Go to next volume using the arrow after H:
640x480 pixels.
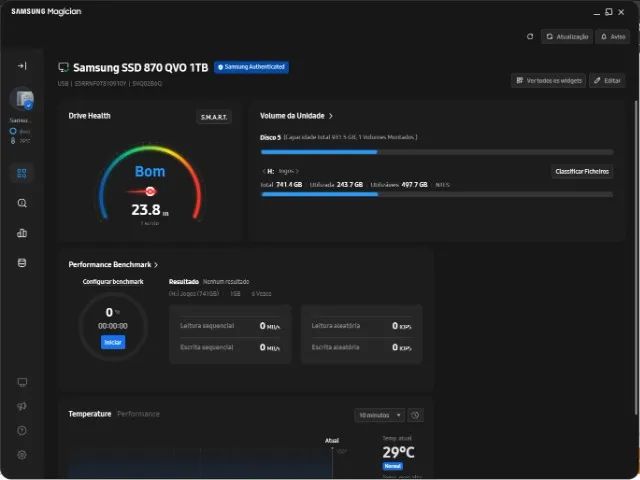point(298,171)
